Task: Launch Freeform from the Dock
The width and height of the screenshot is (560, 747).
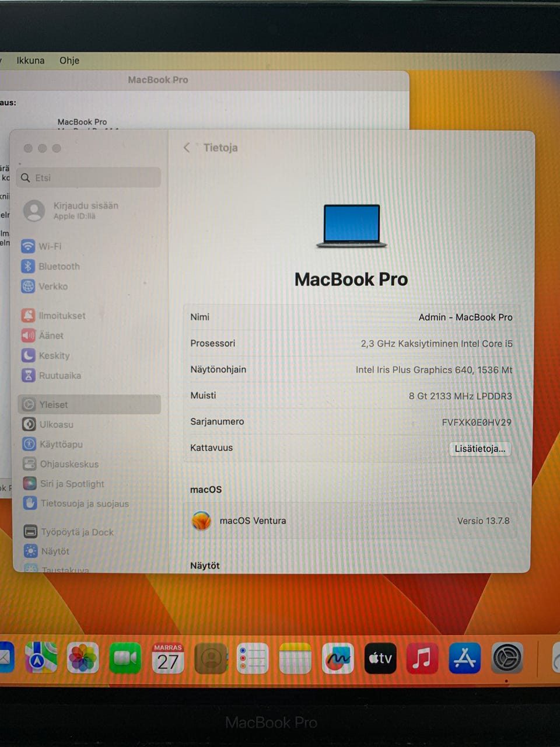Action: 338,658
